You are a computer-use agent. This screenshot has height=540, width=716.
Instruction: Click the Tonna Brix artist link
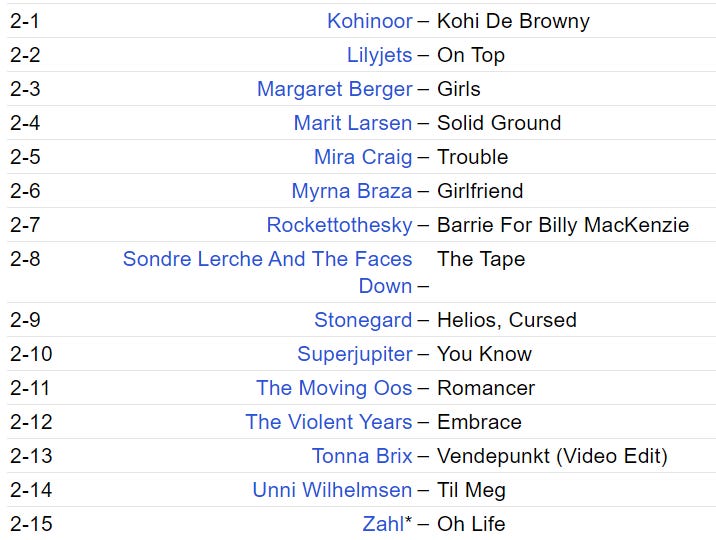pyautogui.click(x=361, y=456)
